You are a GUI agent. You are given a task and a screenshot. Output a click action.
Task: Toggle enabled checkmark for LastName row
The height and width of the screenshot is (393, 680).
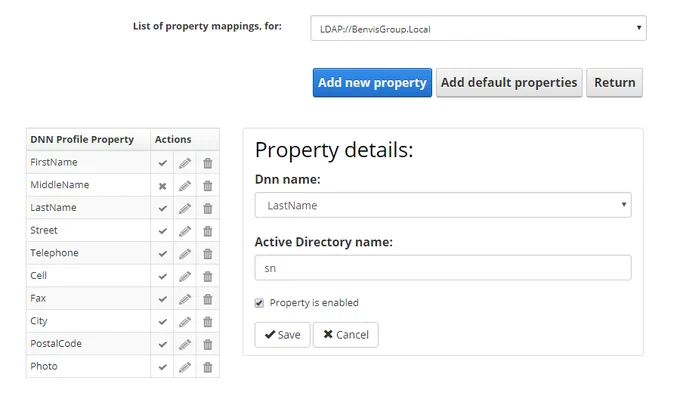[163, 209]
